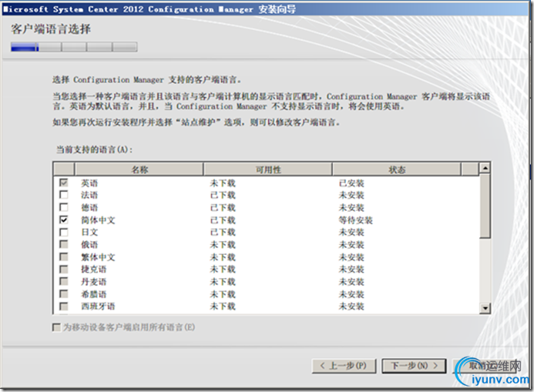
Task: Select the 捷克语 row name
Action: (x=94, y=270)
